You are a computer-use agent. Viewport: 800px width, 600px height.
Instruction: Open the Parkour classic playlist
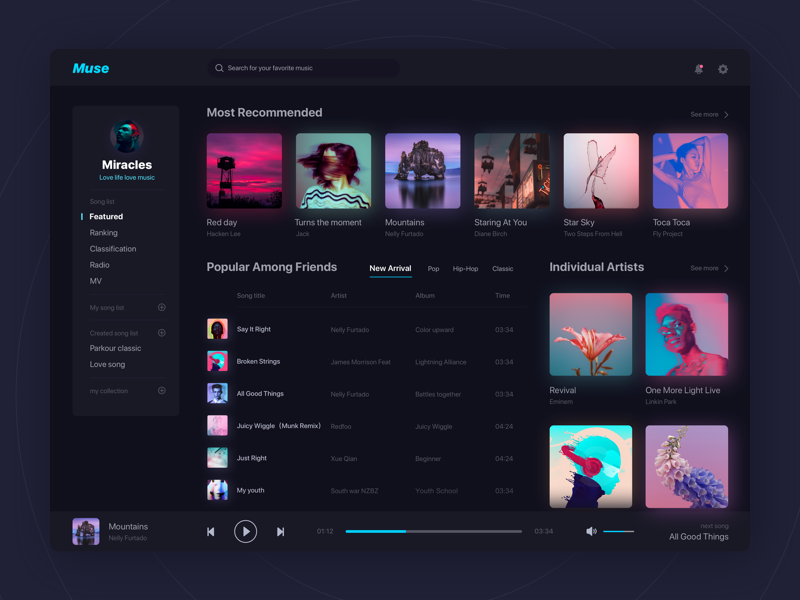click(115, 348)
